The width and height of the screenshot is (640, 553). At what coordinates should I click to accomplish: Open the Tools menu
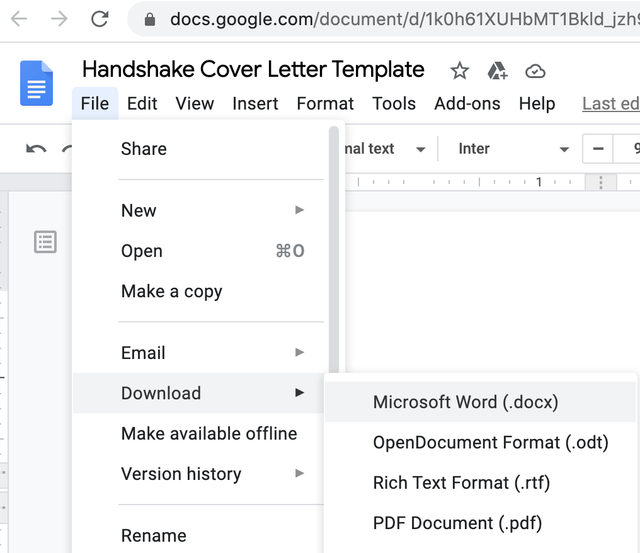(394, 104)
